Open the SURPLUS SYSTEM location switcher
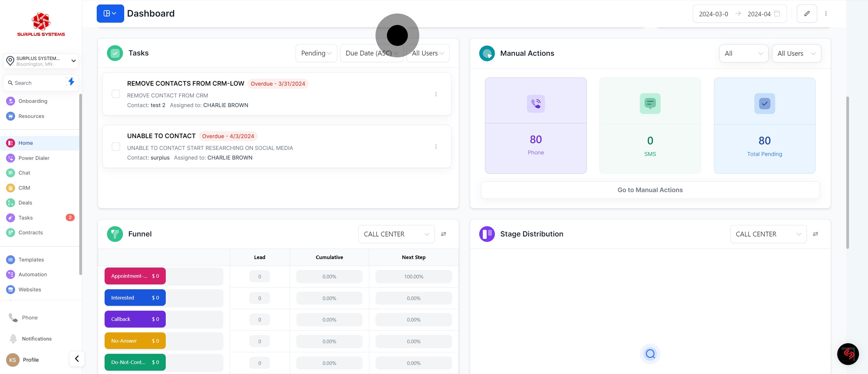The width and height of the screenshot is (868, 374). point(41,61)
